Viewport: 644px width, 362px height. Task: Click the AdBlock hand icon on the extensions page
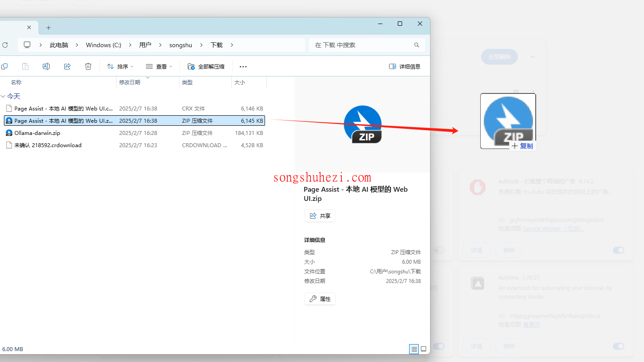pyautogui.click(x=478, y=187)
